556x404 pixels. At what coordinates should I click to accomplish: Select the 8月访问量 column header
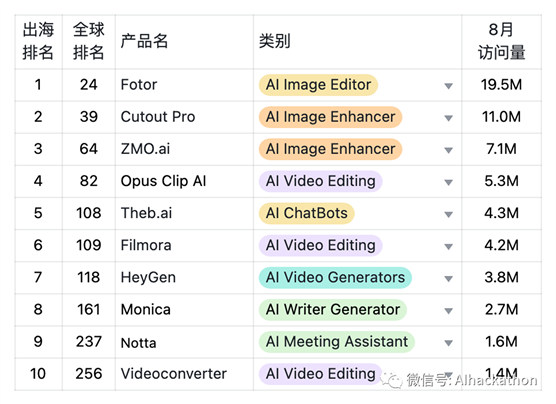point(501,42)
